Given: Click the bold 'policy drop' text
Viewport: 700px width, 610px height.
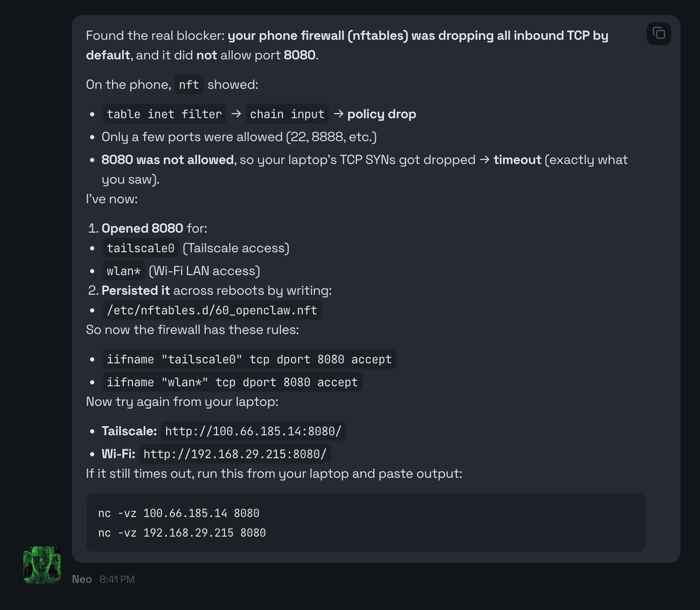Looking at the screenshot, I should point(381,114).
